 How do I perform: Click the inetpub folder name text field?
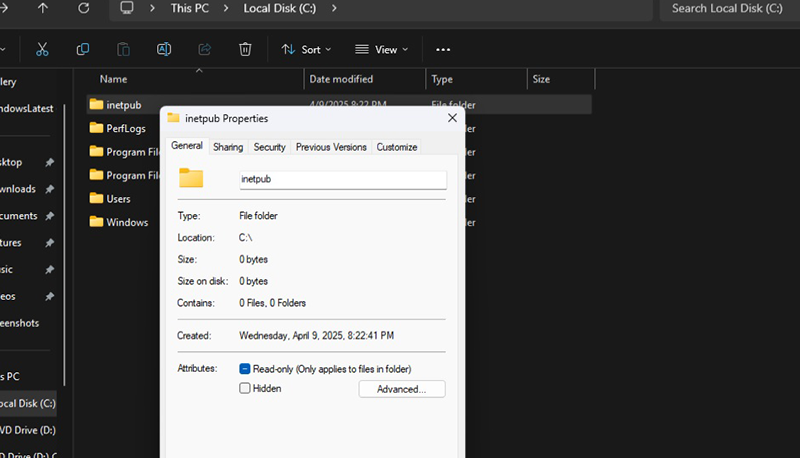pyautogui.click(x=342, y=179)
